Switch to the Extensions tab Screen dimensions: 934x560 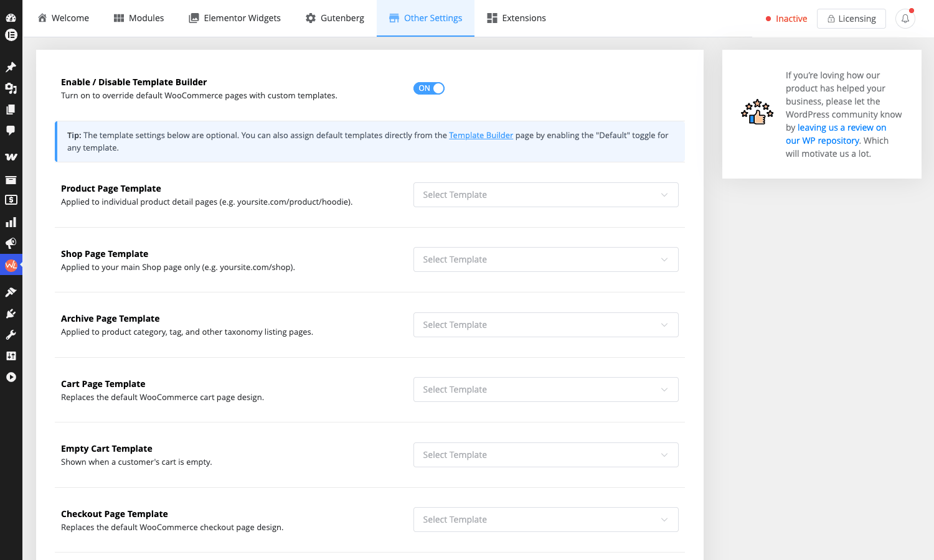[x=516, y=18]
